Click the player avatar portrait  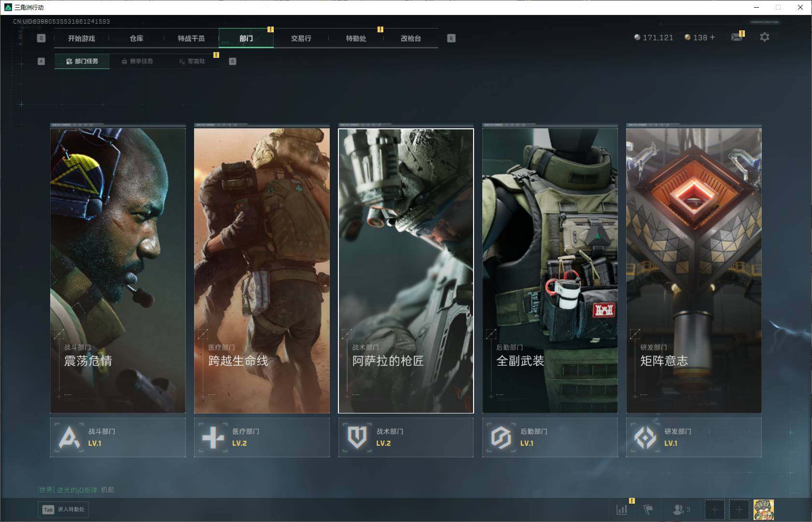point(763,509)
